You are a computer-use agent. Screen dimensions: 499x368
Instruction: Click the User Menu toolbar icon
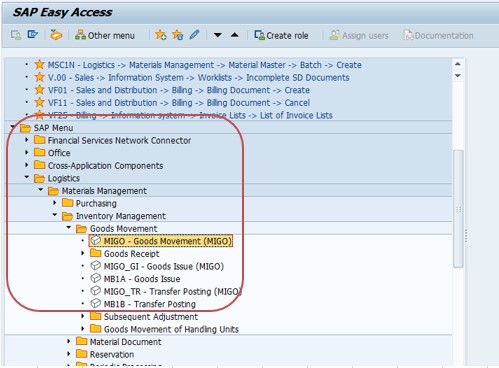click(x=16, y=35)
